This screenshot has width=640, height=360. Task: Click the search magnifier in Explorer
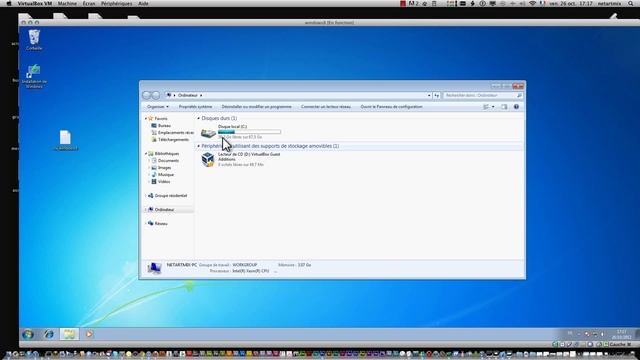pyautogui.click(x=519, y=95)
